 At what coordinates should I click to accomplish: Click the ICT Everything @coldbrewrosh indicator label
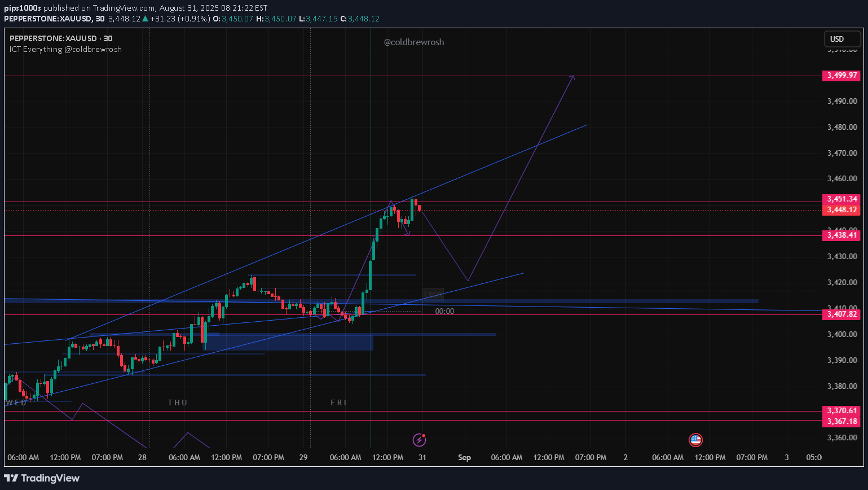65,49
